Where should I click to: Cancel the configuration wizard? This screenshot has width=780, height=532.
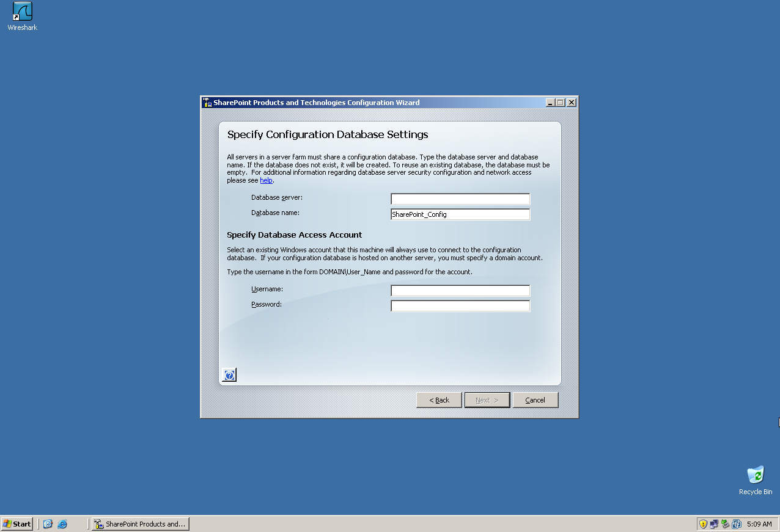pyautogui.click(x=535, y=399)
